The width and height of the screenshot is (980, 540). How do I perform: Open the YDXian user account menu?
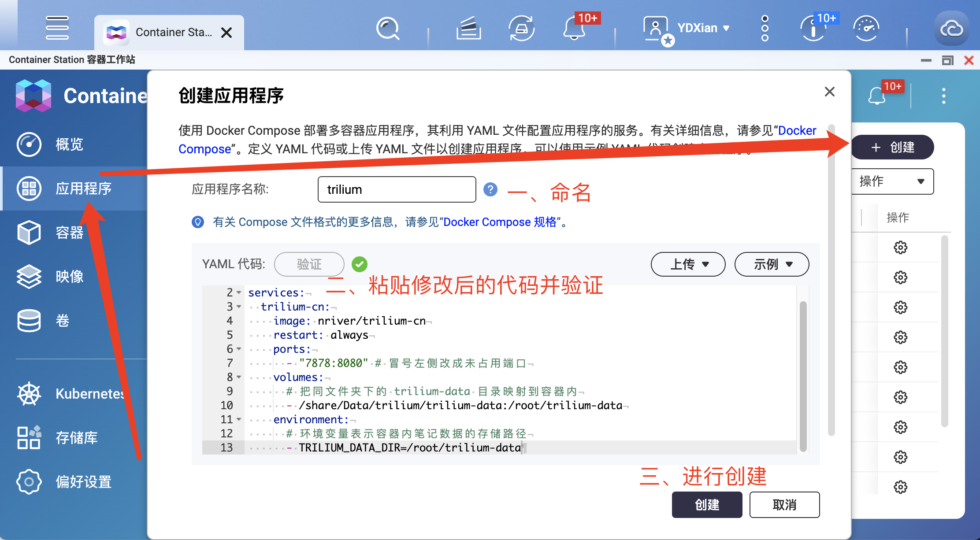pyautogui.click(x=703, y=28)
